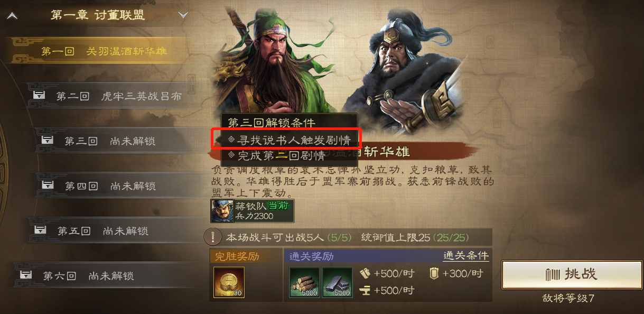Click the lock icon beside 第三回
Image resolution: width=644 pixels, height=314 pixels.
coord(46,141)
